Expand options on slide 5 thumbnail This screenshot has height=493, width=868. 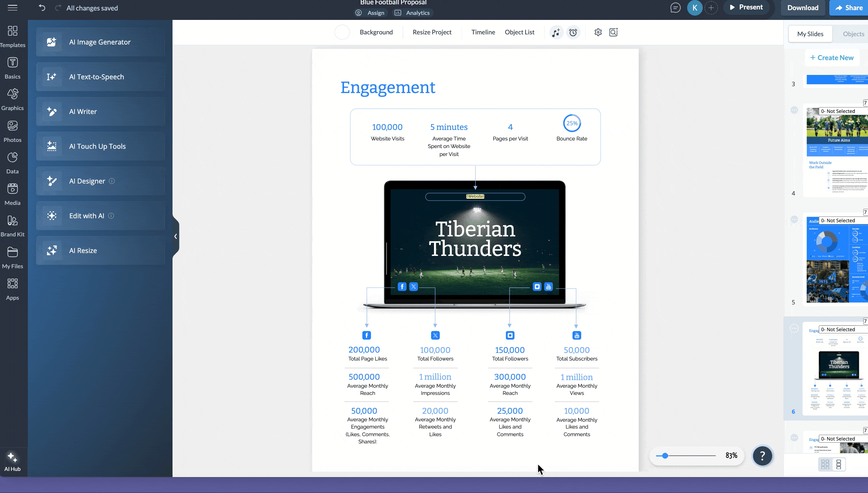[x=794, y=219]
